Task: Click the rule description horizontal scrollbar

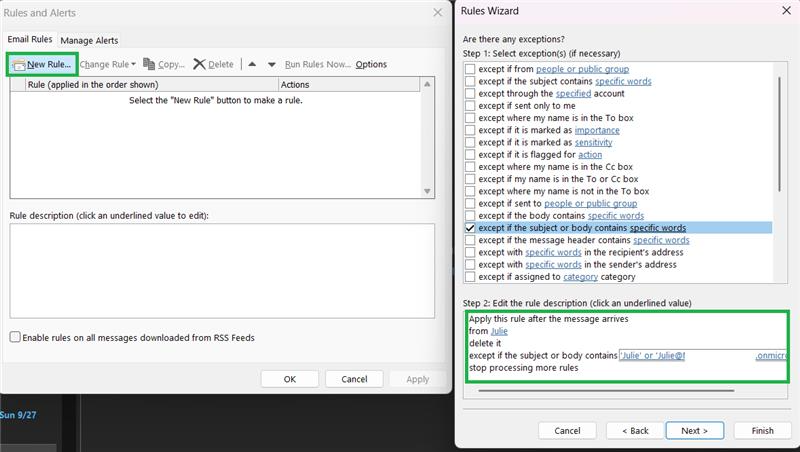Action: click(606, 391)
